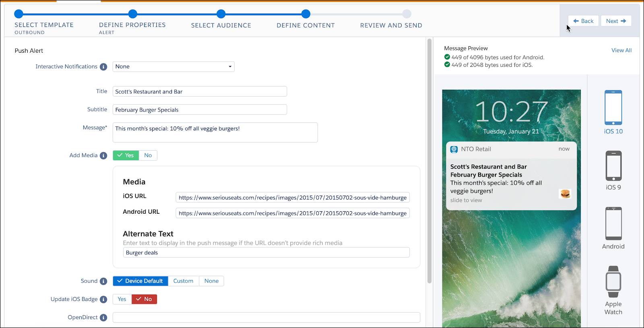Click 'Tuesday, January 21' on the lock screen
This screenshot has height=328, width=644.
(x=511, y=131)
